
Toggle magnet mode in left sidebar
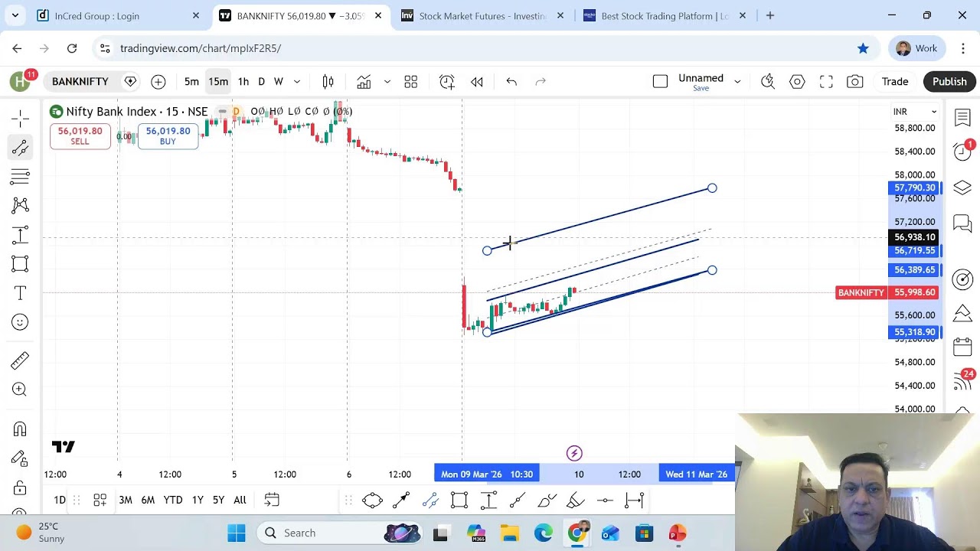point(21,429)
